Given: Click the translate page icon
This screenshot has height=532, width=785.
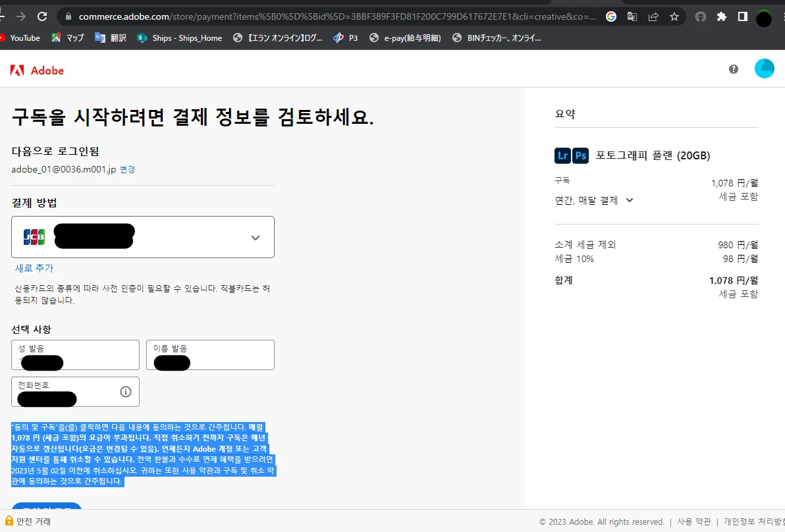Looking at the screenshot, I should (632, 16).
